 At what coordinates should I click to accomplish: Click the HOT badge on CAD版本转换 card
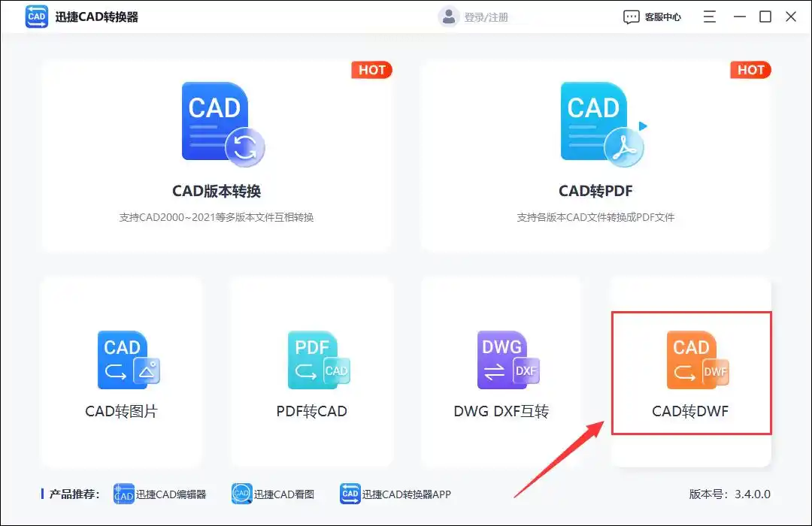click(x=372, y=70)
